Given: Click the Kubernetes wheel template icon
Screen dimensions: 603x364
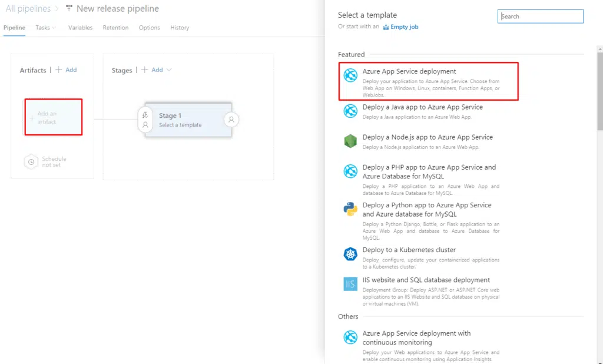Looking at the screenshot, I should click(x=350, y=254).
